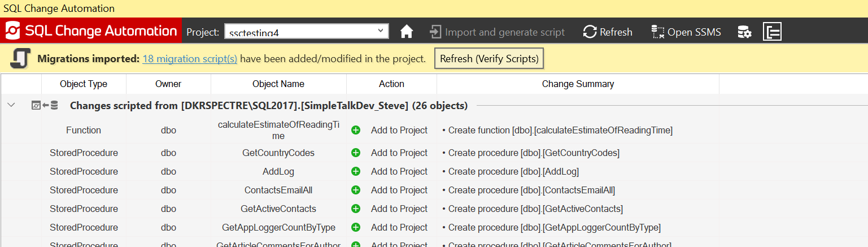Click the Action column header

click(x=391, y=84)
